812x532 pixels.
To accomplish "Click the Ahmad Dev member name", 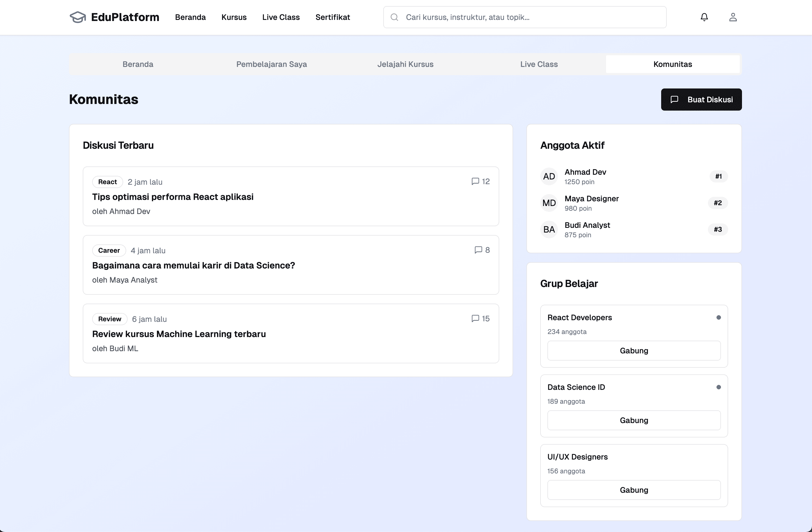I will point(585,172).
